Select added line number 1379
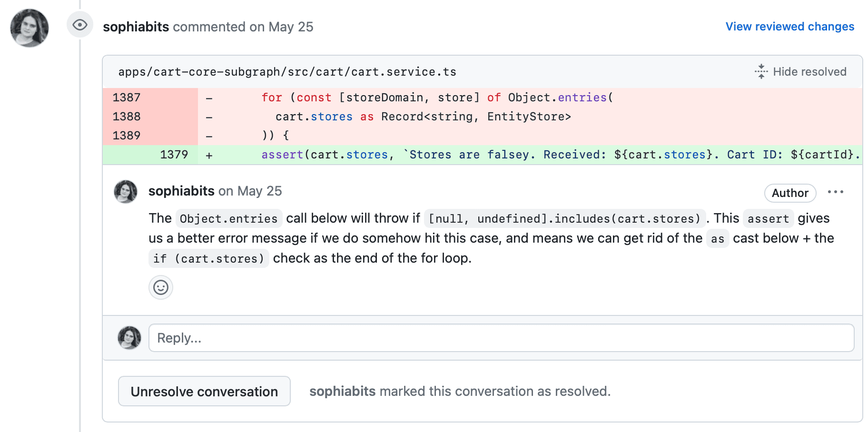 pyautogui.click(x=174, y=155)
